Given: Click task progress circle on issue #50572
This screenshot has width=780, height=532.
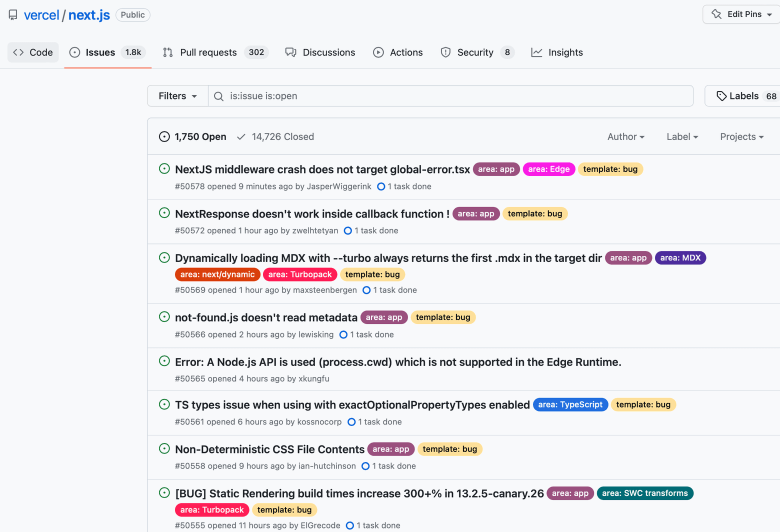Looking at the screenshot, I should pos(348,230).
